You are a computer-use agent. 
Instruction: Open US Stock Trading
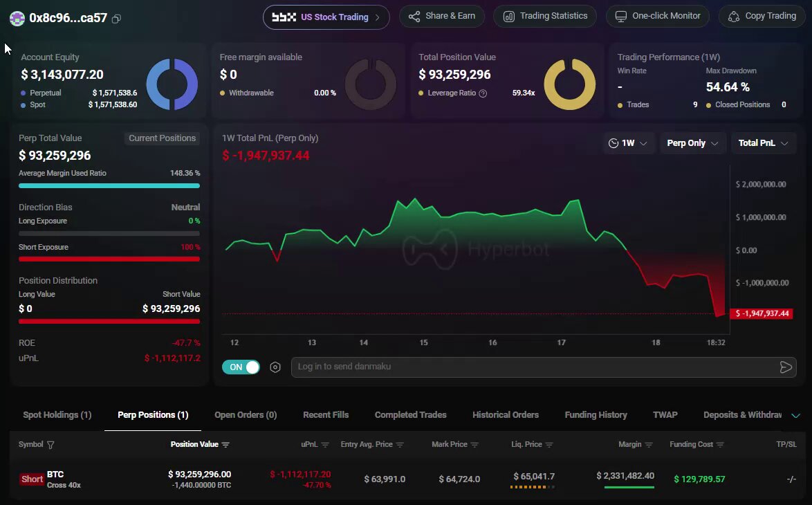click(x=326, y=17)
